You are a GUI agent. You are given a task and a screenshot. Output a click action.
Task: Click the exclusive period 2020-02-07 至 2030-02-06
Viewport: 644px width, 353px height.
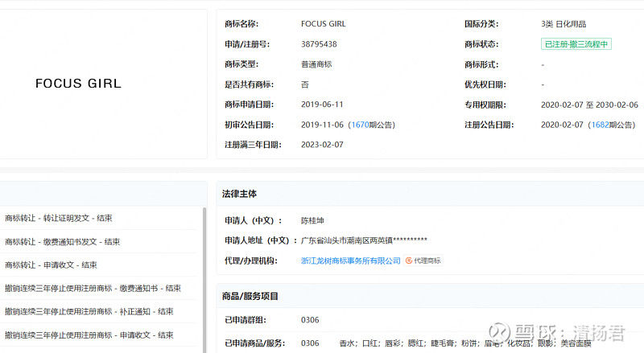coord(589,105)
